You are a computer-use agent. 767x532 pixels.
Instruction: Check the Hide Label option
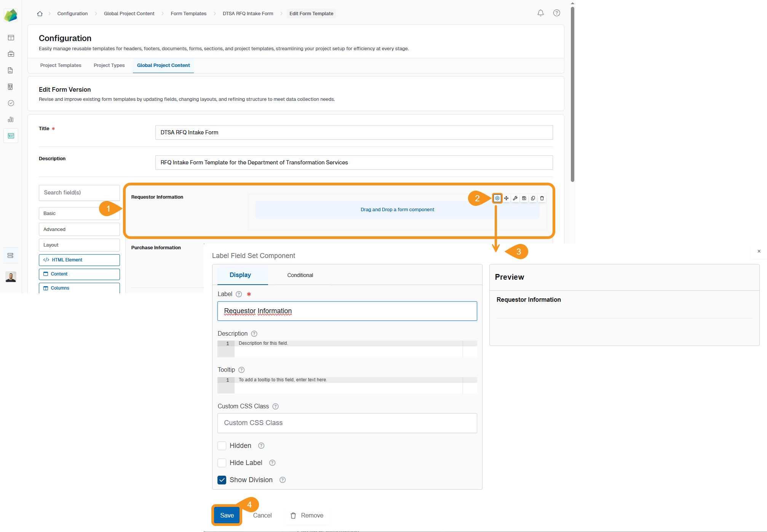click(222, 463)
